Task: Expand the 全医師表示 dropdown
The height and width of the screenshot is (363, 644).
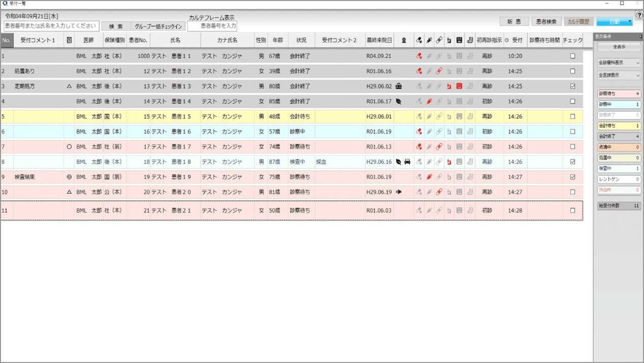Action: (x=619, y=75)
